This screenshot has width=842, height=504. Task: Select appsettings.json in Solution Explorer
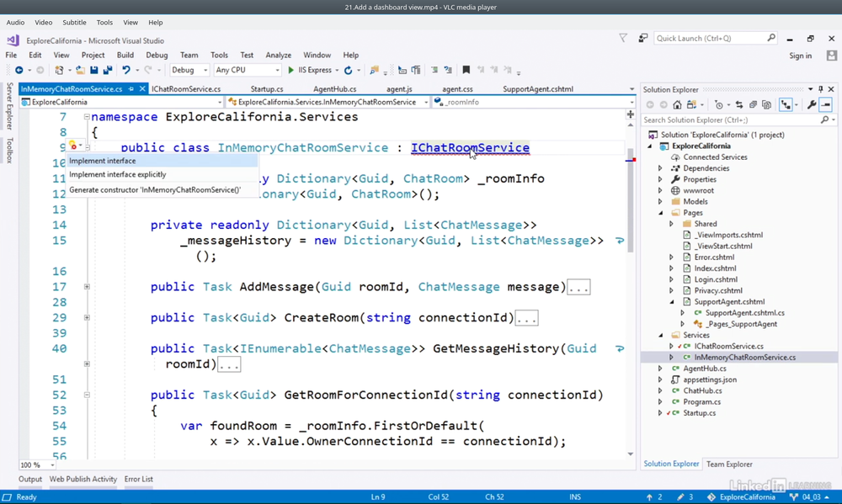(709, 379)
